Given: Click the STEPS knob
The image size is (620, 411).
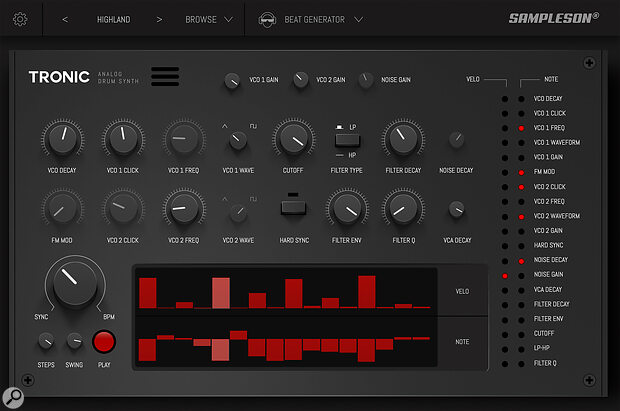Looking at the screenshot, I should [x=46, y=341].
